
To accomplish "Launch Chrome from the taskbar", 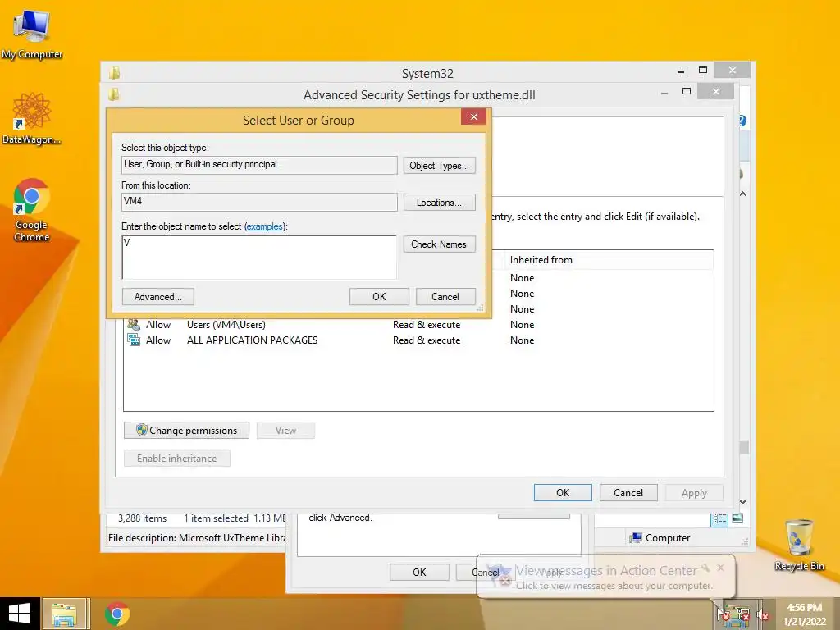I will 116,614.
